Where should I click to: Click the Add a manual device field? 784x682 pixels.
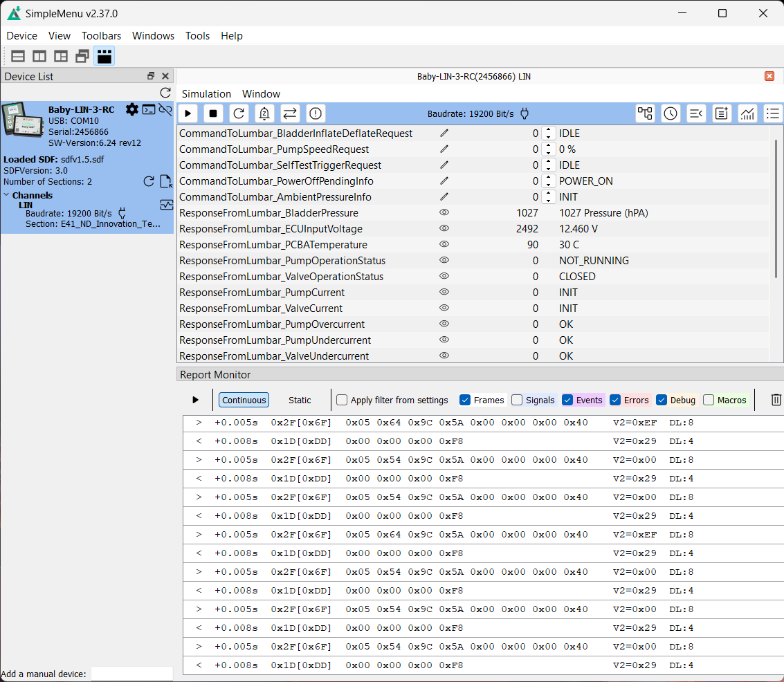coord(131,674)
